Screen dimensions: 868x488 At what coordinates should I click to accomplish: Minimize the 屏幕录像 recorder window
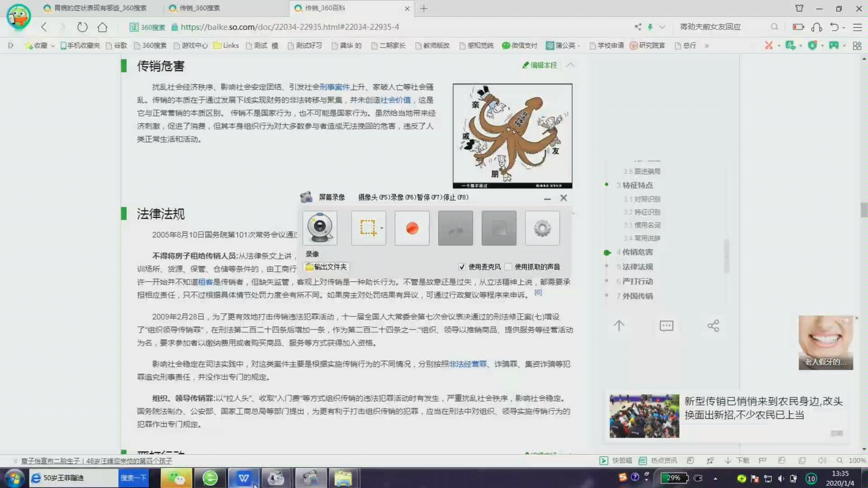pyautogui.click(x=547, y=198)
